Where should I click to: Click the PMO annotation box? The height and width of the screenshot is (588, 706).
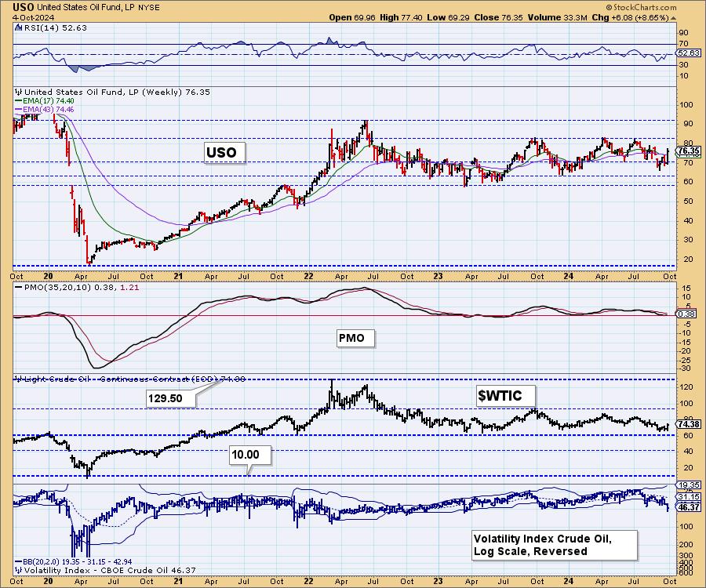pyautogui.click(x=355, y=338)
